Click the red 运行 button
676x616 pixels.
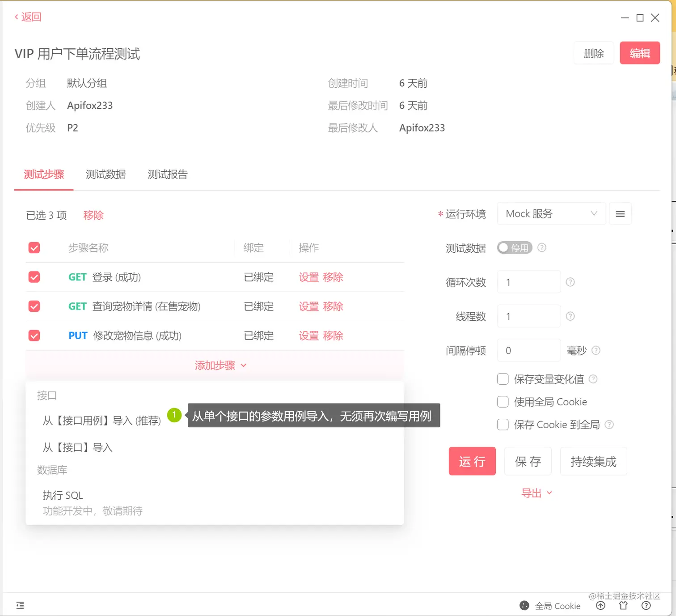tap(472, 461)
